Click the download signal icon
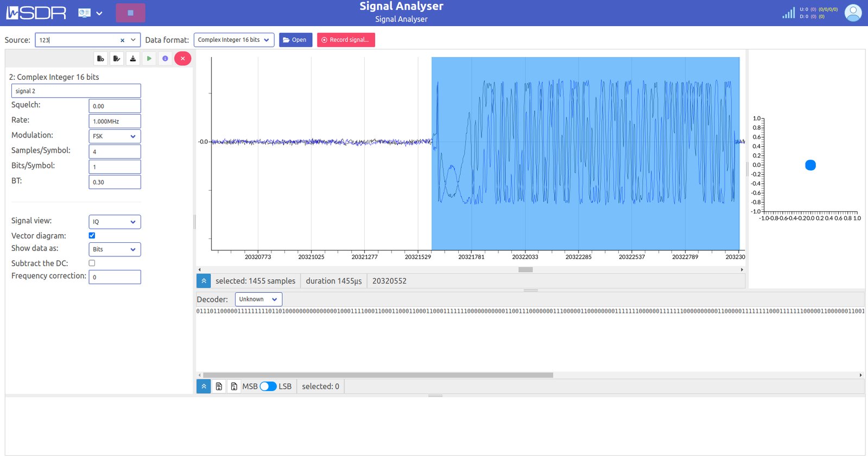Screen dimensions: 868x459 pyautogui.click(x=132, y=59)
